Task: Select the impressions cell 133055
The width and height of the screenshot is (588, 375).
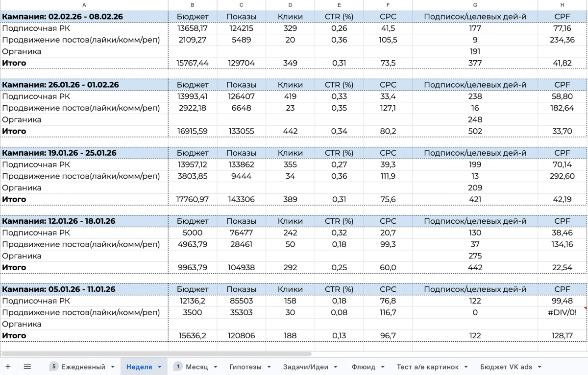Action: [x=242, y=131]
